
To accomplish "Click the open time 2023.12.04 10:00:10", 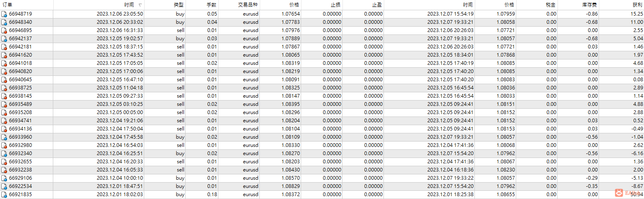I will click(x=120, y=178).
